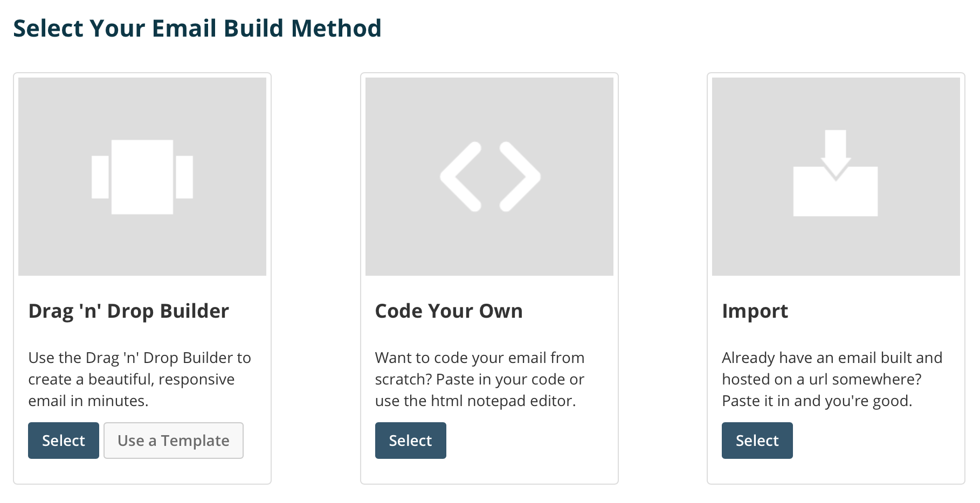Image resolution: width=980 pixels, height=503 pixels.
Task: Click the center panel of the drag-and-drop icon
Action: click(x=142, y=177)
